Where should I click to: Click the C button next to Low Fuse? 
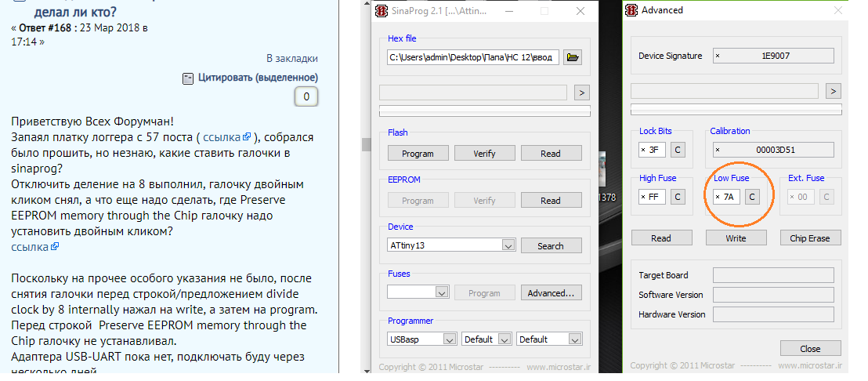tap(750, 197)
